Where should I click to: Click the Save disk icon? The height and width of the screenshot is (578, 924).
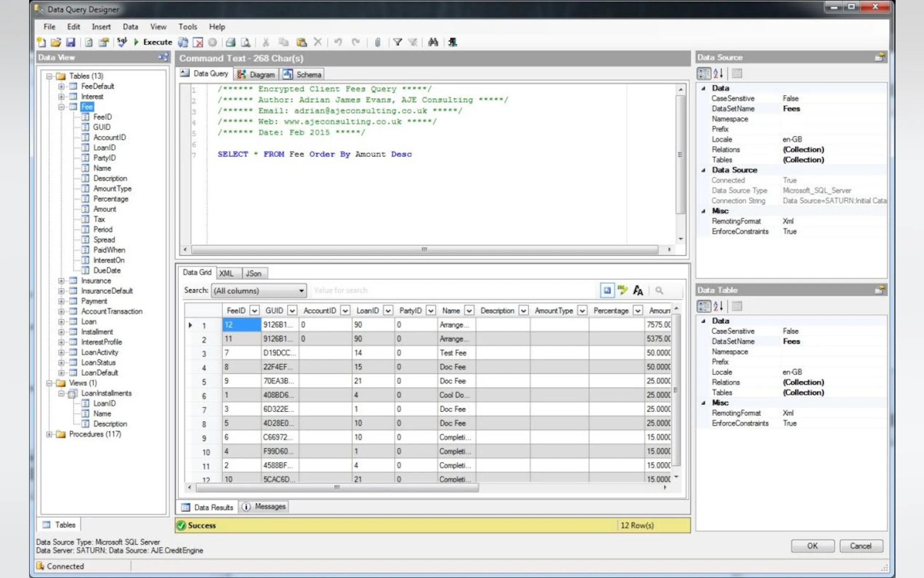click(71, 42)
